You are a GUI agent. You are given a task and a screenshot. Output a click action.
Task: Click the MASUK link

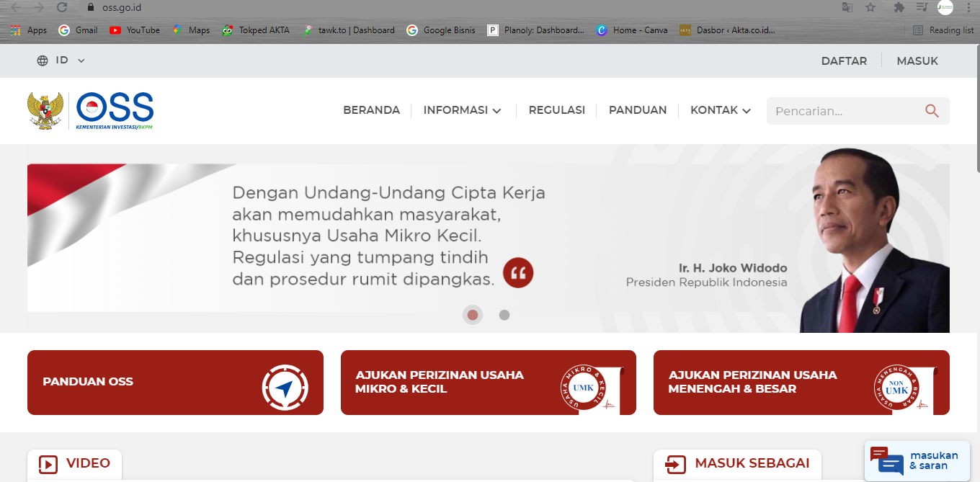[917, 61]
